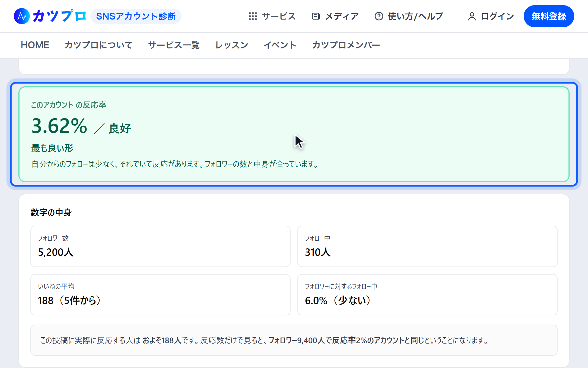The height and width of the screenshot is (368, 588).
Task: Click the フォロー中 card label
Action: (x=318, y=238)
